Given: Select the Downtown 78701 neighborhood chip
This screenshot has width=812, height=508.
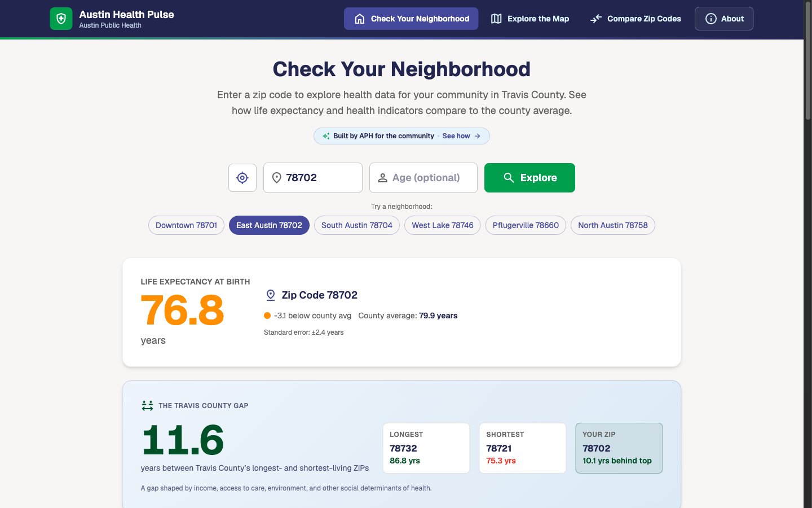Looking at the screenshot, I should (186, 225).
